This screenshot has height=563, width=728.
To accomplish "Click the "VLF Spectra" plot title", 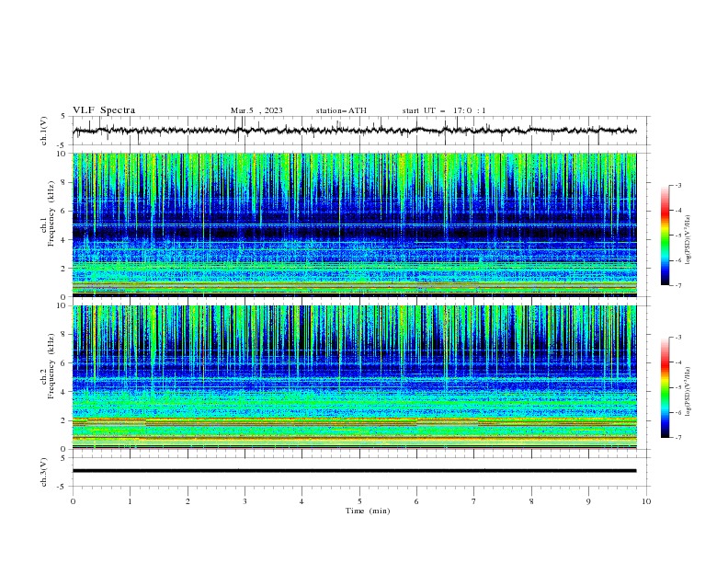I will [x=104, y=110].
